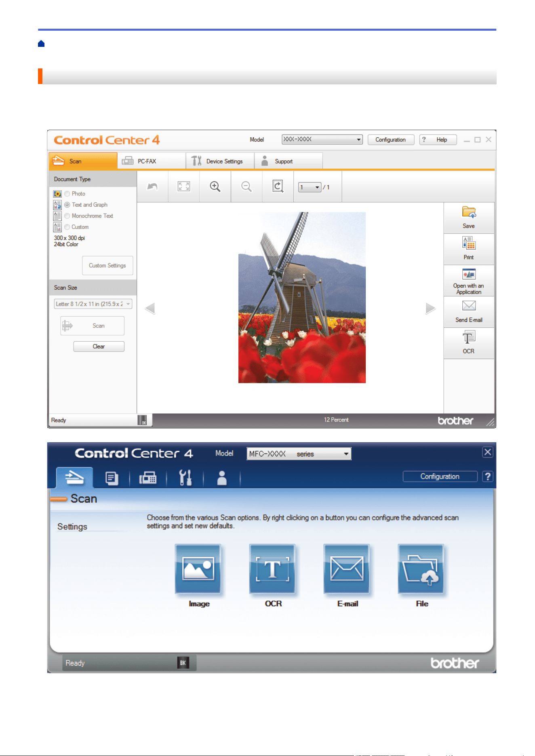Expand the Scan Size Letter dropdown
Screen dimensions: 535x756
tap(93, 304)
